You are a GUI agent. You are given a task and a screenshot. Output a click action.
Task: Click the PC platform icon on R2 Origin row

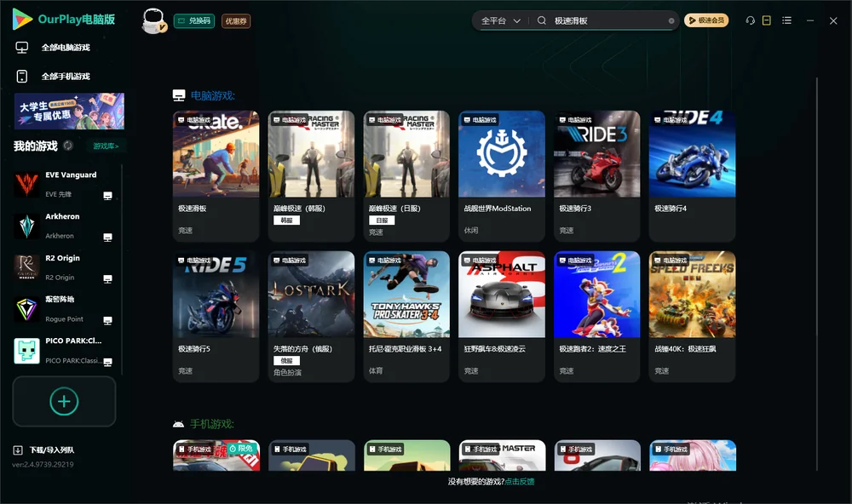click(107, 279)
